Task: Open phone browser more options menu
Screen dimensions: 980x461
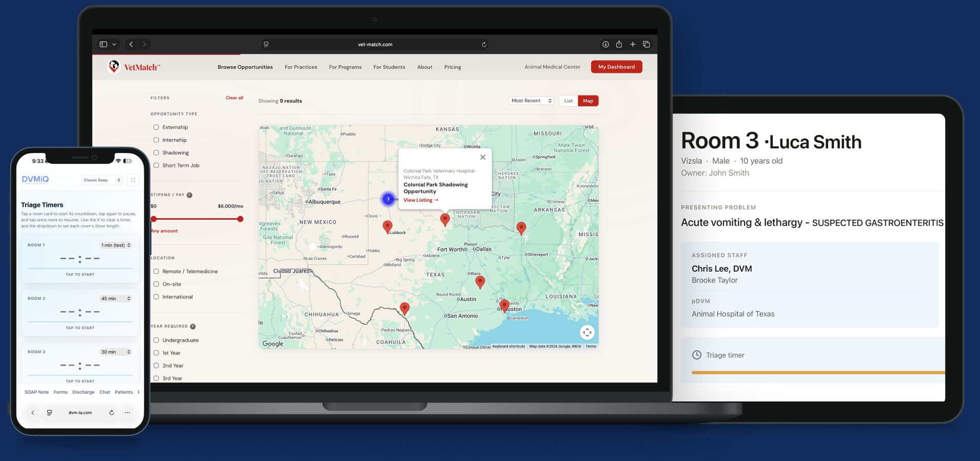Action: (x=127, y=413)
